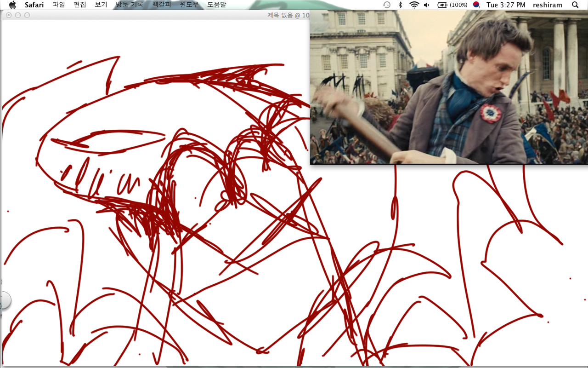
Task: Open Spotlight search magnifying glass
Action: pos(575,5)
